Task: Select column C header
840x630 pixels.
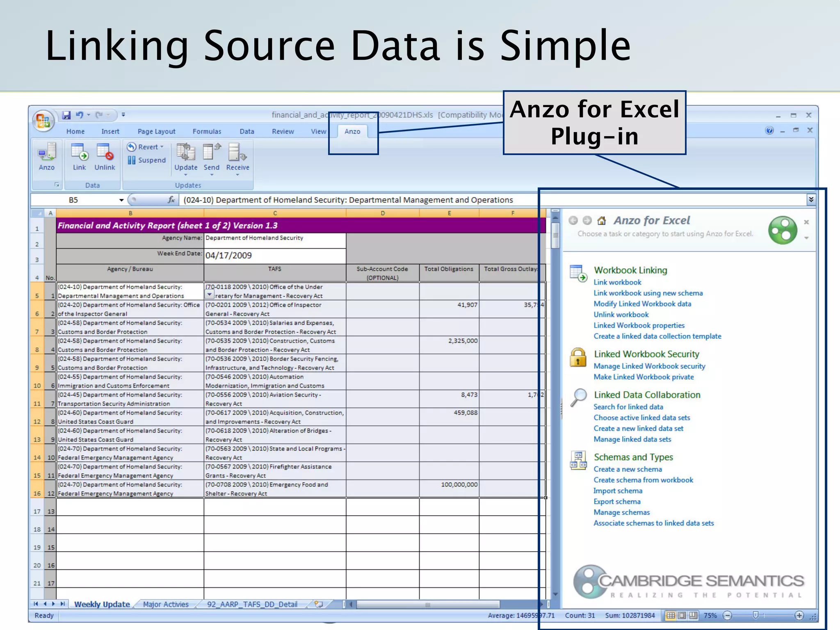Action: tap(275, 213)
